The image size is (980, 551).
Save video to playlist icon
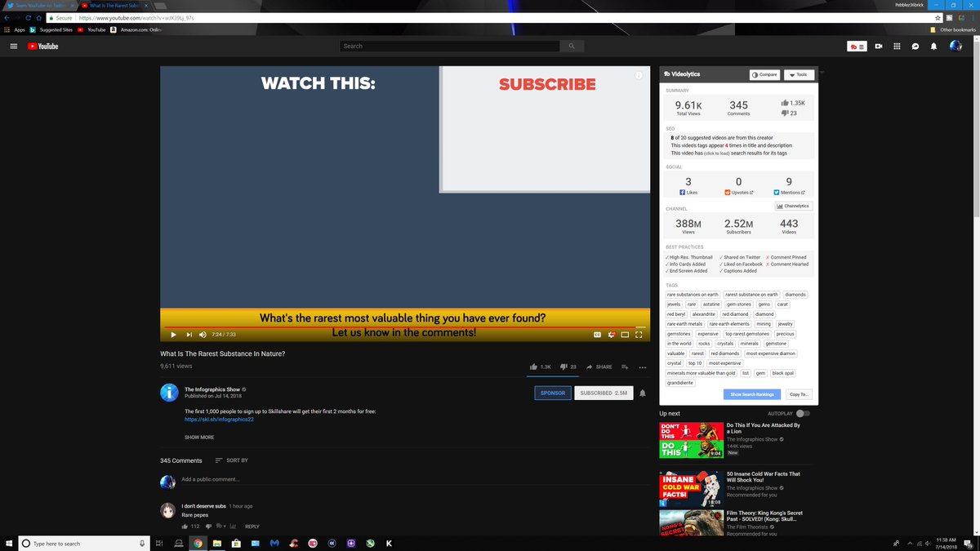click(625, 367)
